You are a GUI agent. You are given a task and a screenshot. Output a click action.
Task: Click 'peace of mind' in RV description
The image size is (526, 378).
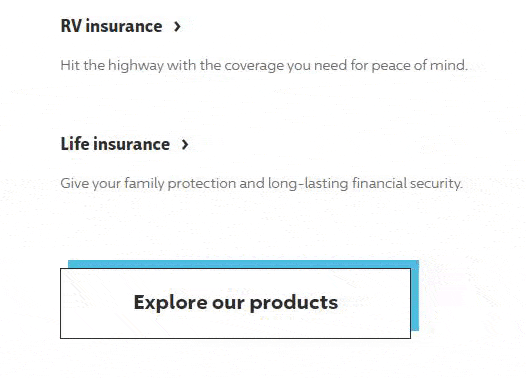pos(419,65)
